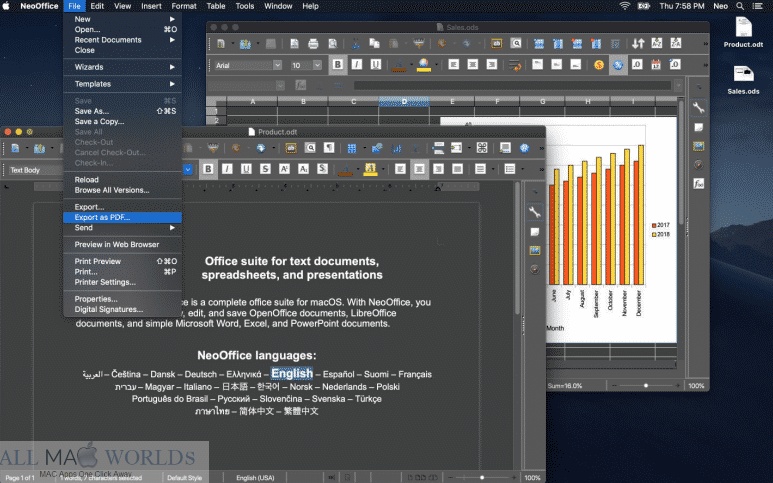The image size is (773, 483).
Task: Open font name Arial dropdown in Sales.ods
Action: [x=278, y=65]
